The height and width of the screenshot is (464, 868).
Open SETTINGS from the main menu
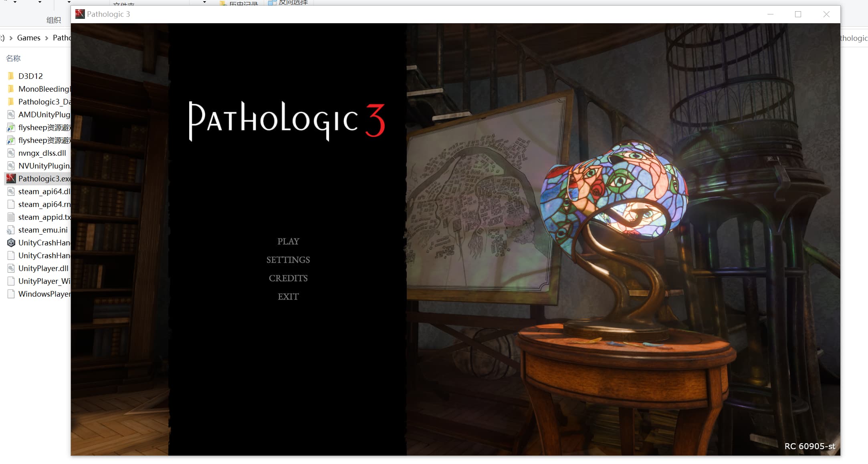coord(288,260)
